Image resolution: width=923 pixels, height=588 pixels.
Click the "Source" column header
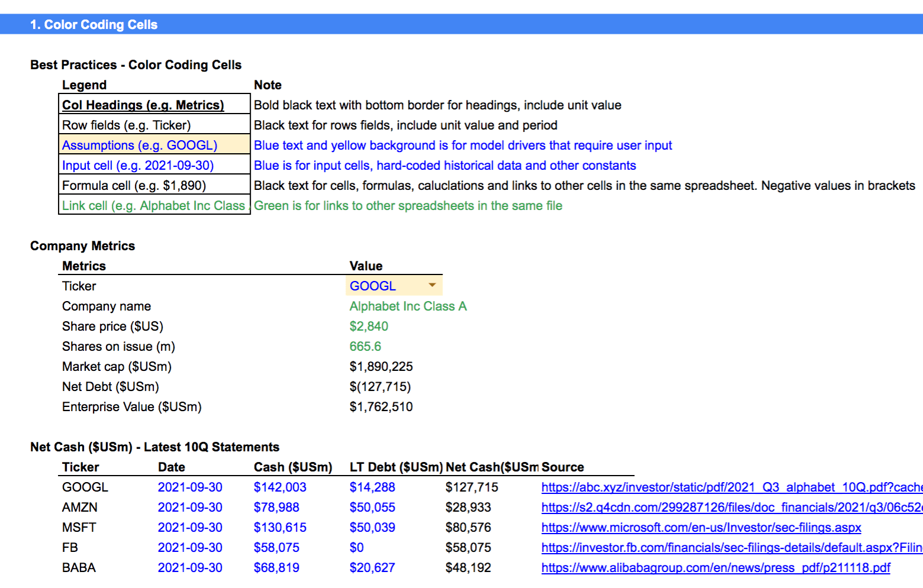563,467
